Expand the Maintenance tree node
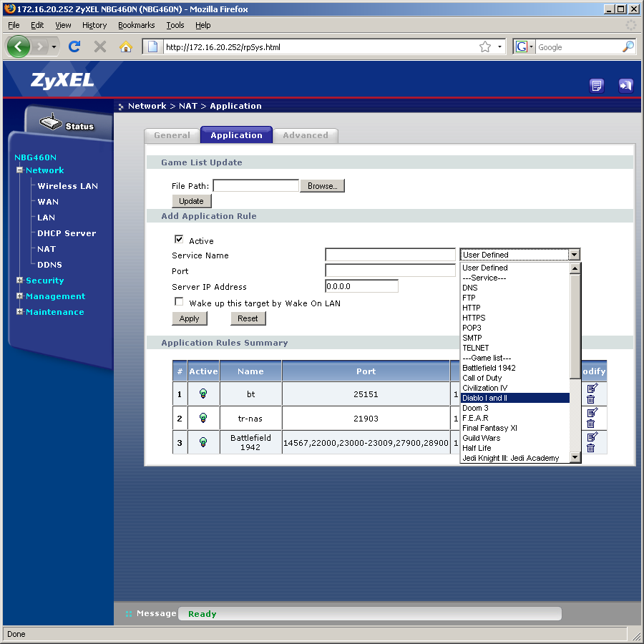Screen dimensions: 644x644 [19, 311]
